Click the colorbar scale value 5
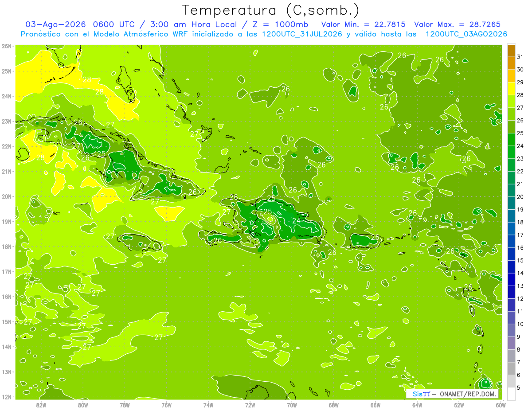Image resolution: width=532 pixels, height=411 pixels. click(519, 388)
